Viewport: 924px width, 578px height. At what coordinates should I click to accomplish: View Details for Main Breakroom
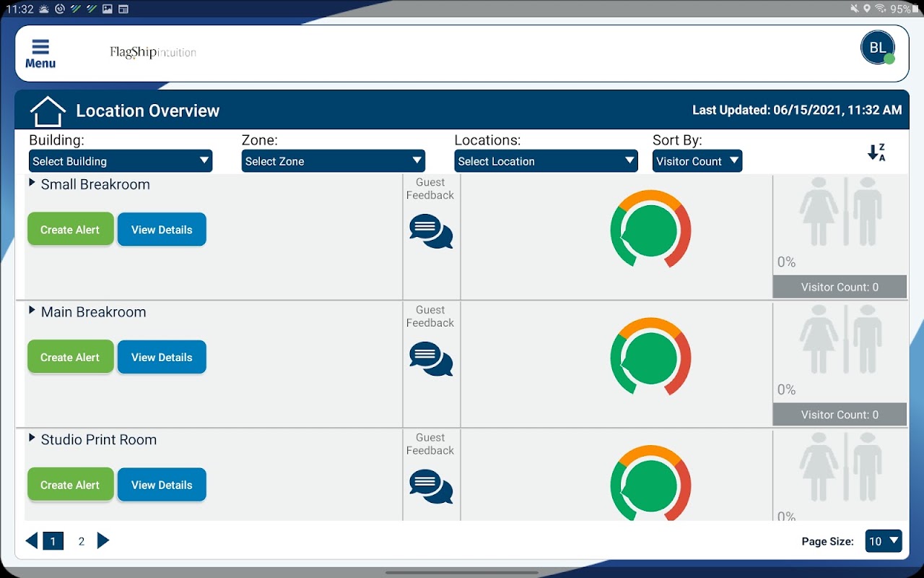point(162,358)
